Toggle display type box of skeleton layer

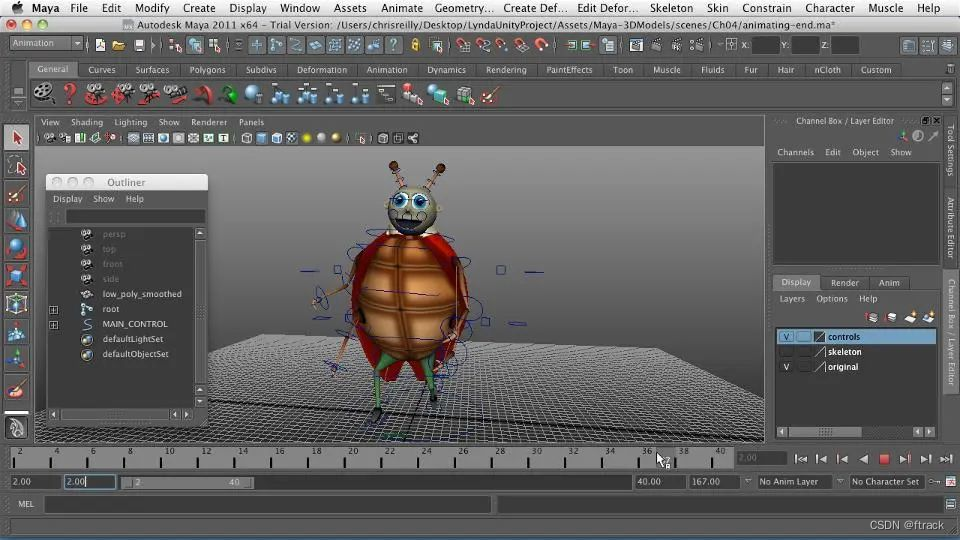(x=803, y=352)
